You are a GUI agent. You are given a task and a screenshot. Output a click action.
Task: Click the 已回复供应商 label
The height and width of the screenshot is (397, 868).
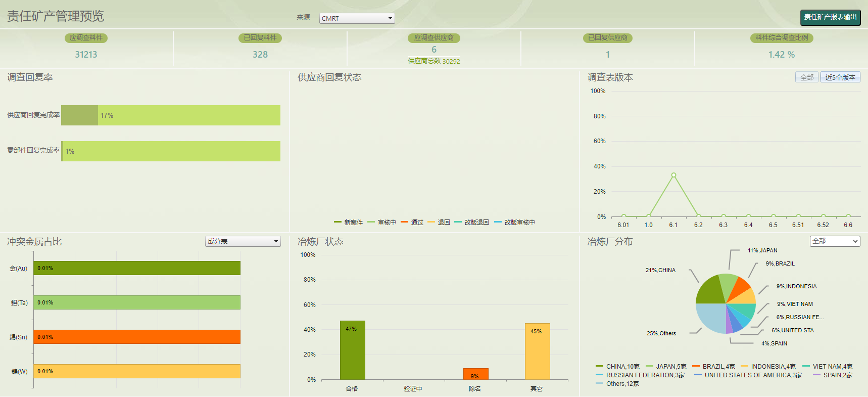(608, 37)
